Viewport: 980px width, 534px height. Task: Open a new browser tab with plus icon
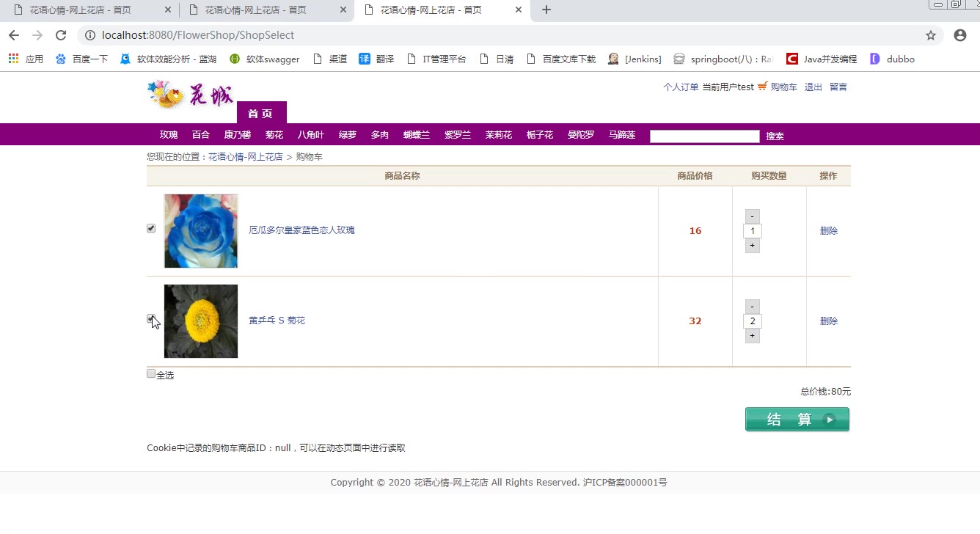[x=546, y=10]
